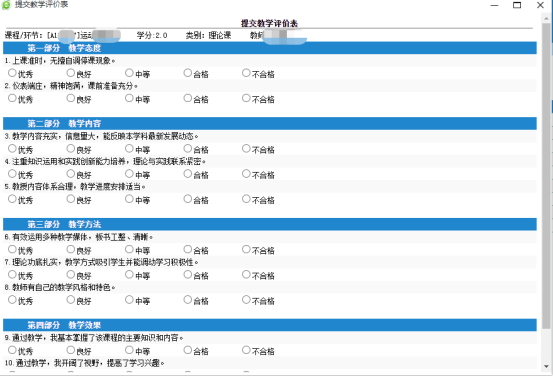
Task: Click the 类别: 理论课 label
Action: pos(208,35)
